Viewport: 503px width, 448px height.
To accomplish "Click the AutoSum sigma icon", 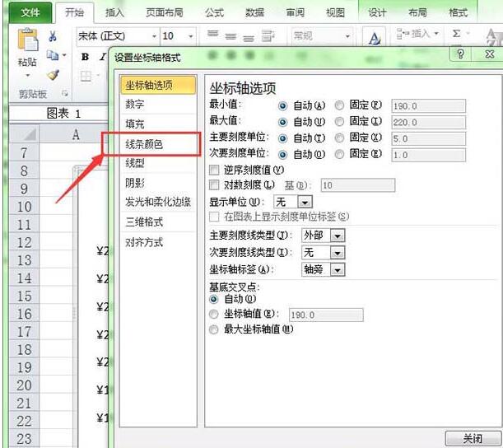I will pos(456,34).
